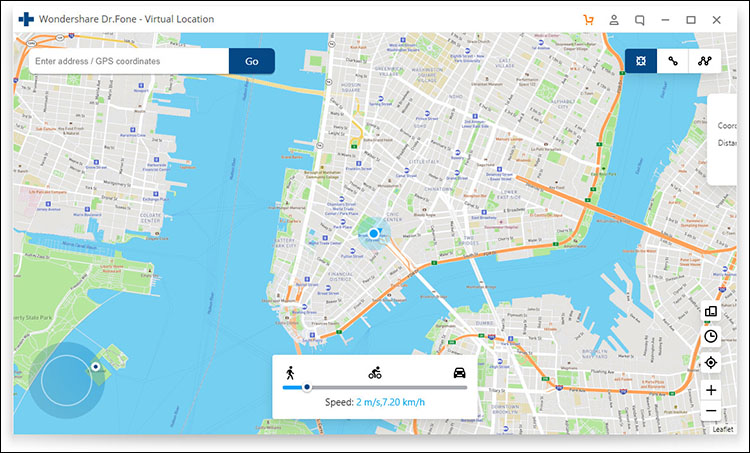This screenshot has height=453, width=750.
Task: Open the user account icon
Action: tap(614, 20)
